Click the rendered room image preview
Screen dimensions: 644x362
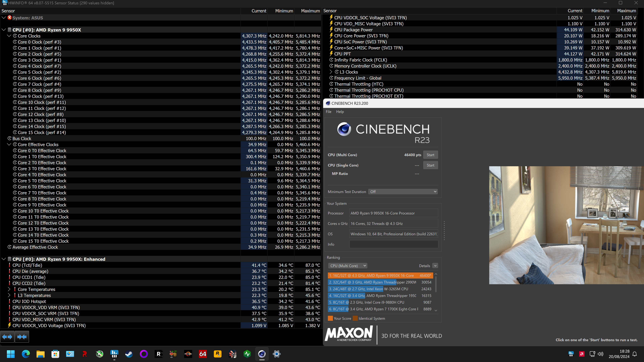tap(566, 225)
